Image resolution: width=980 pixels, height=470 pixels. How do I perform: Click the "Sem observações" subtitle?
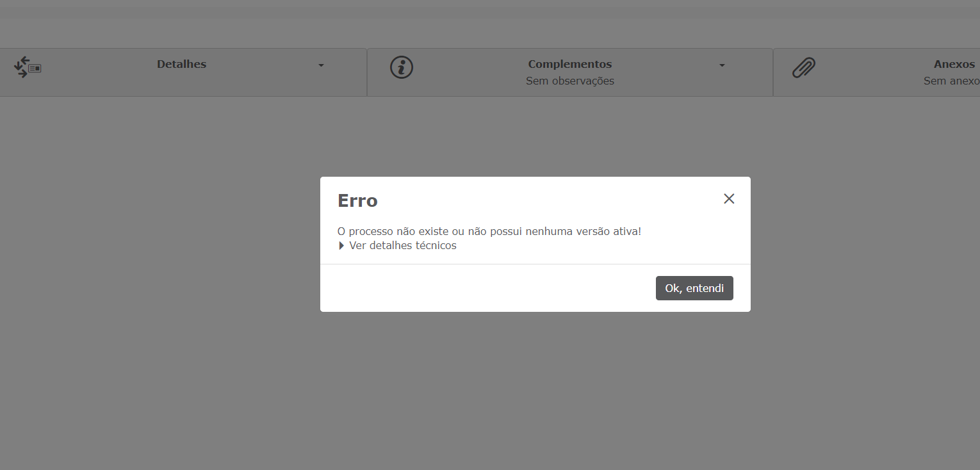pyautogui.click(x=569, y=81)
